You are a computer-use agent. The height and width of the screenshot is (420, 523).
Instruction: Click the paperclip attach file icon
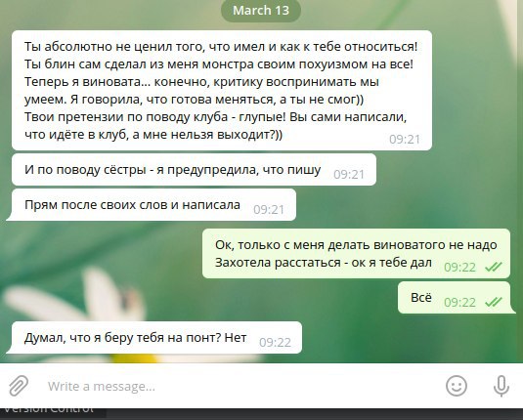(19, 386)
